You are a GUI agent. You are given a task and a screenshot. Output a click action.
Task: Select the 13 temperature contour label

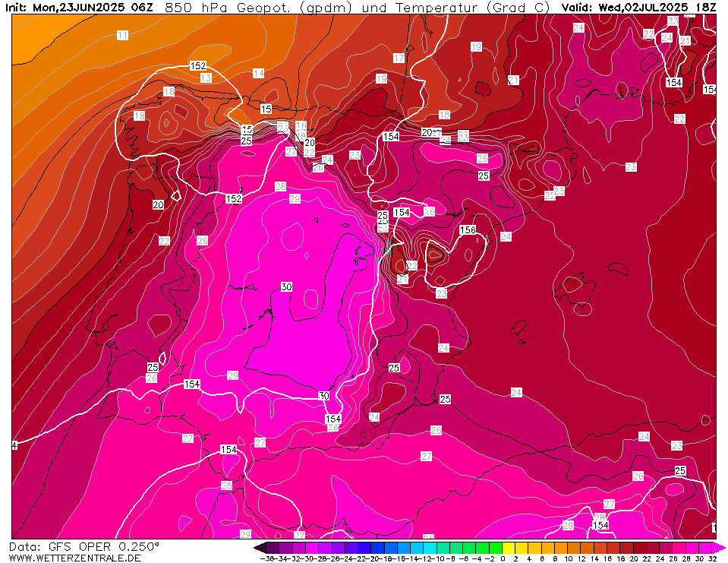206,78
